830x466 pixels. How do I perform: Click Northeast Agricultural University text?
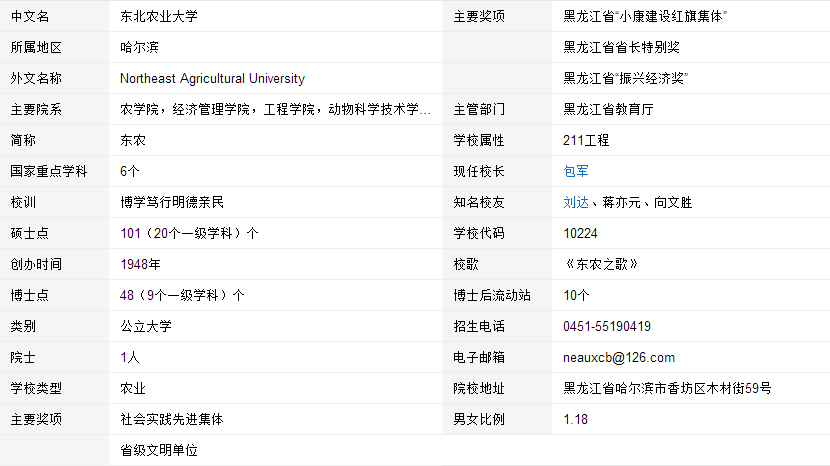pyautogui.click(x=212, y=78)
